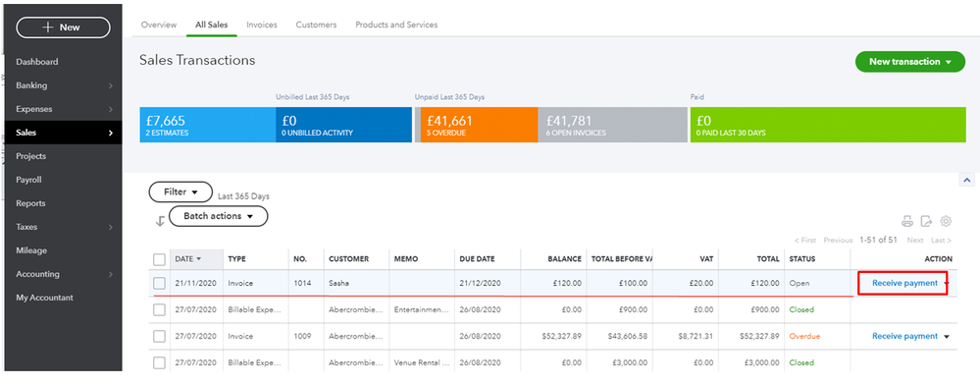The image size is (980, 384).
Task: Expand the Banking sidebar submenu
Action: 110,85
